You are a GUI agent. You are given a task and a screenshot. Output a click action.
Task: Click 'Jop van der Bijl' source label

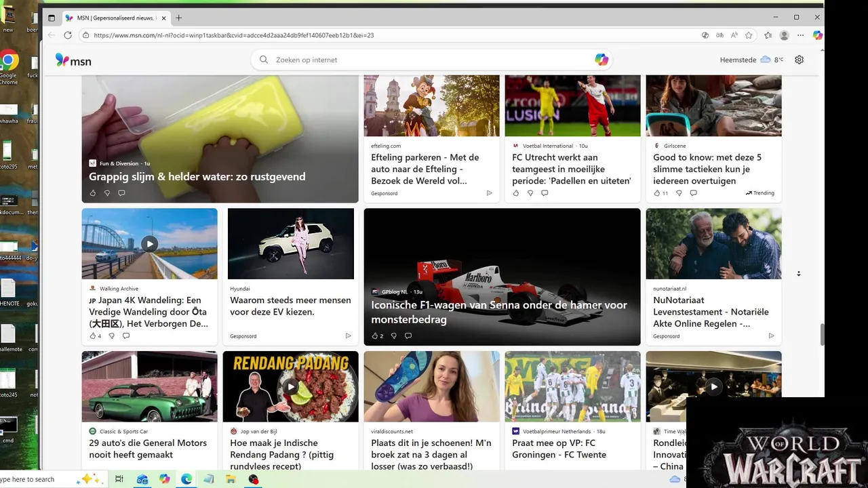(x=259, y=432)
